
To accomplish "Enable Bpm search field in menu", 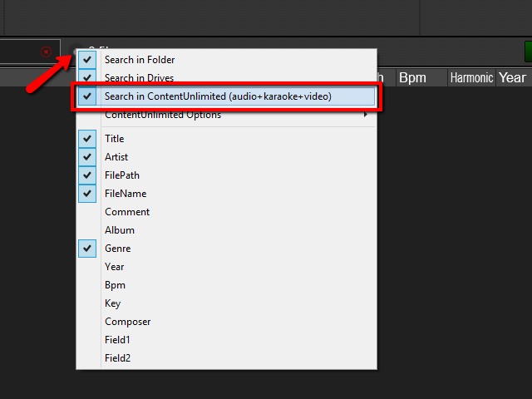I will click(x=226, y=285).
